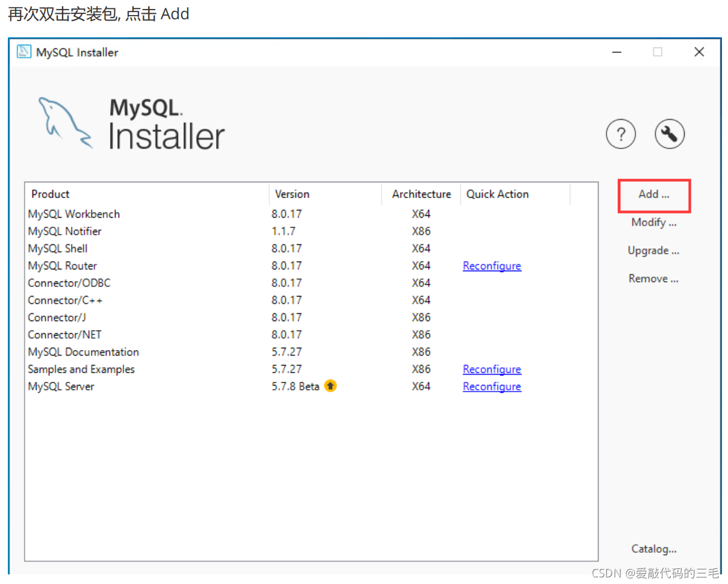Open the Catalog... button
Image resolution: width=728 pixels, height=584 pixels.
click(x=654, y=549)
